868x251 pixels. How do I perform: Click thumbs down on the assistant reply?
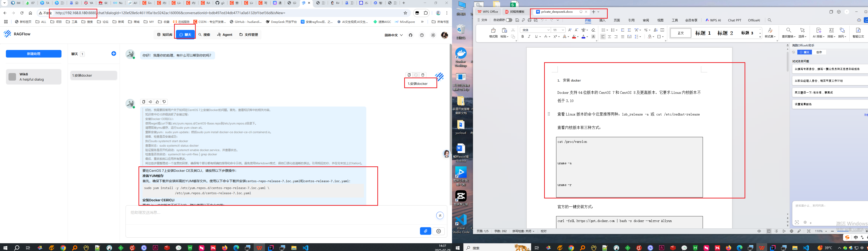click(164, 102)
